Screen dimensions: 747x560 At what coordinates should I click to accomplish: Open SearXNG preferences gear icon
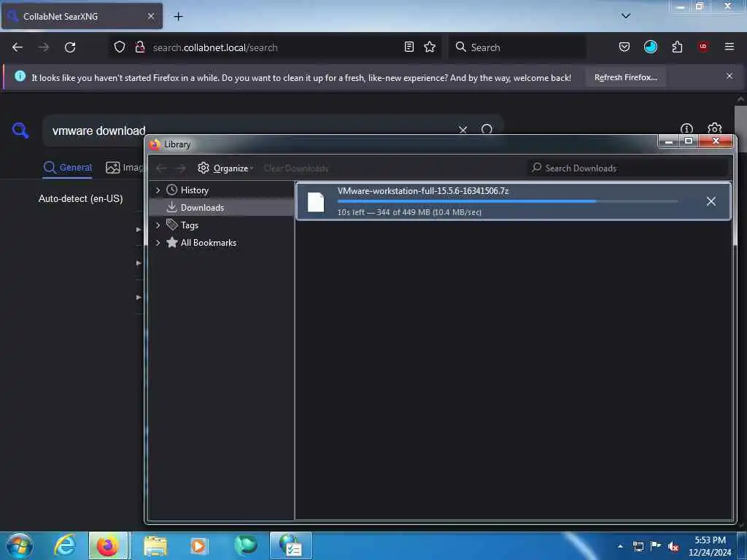pos(715,128)
